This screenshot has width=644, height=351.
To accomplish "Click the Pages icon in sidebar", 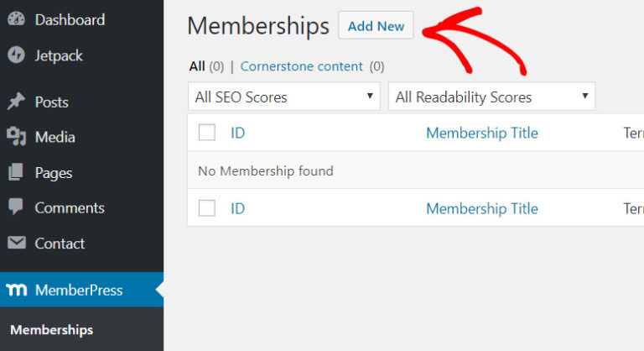I will pos(16,173).
